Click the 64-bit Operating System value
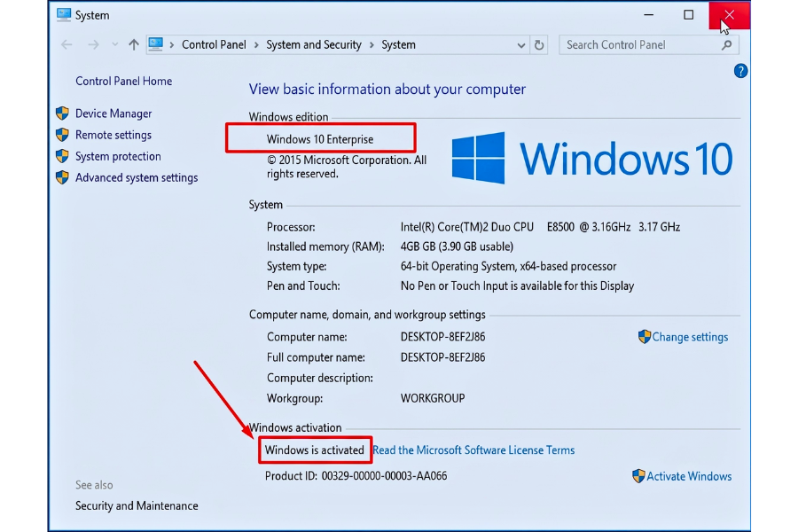Image resolution: width=798 pixels, height=532 pixels. pyautogui.click(x=508, y=266)
